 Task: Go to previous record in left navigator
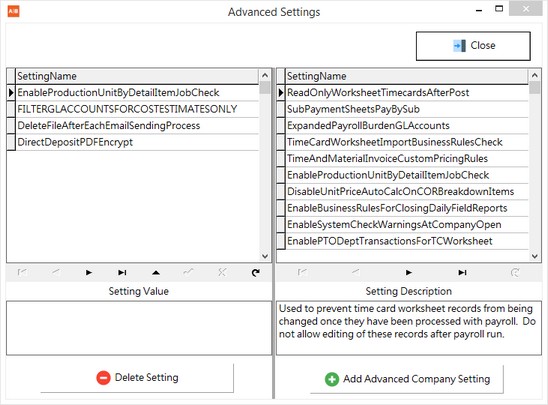click(56, 272)
